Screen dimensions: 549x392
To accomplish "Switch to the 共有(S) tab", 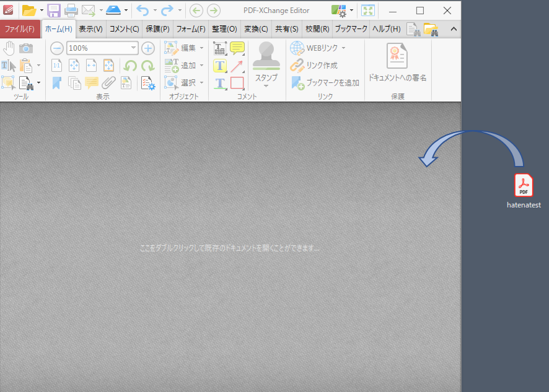I will tap(287, 29).
